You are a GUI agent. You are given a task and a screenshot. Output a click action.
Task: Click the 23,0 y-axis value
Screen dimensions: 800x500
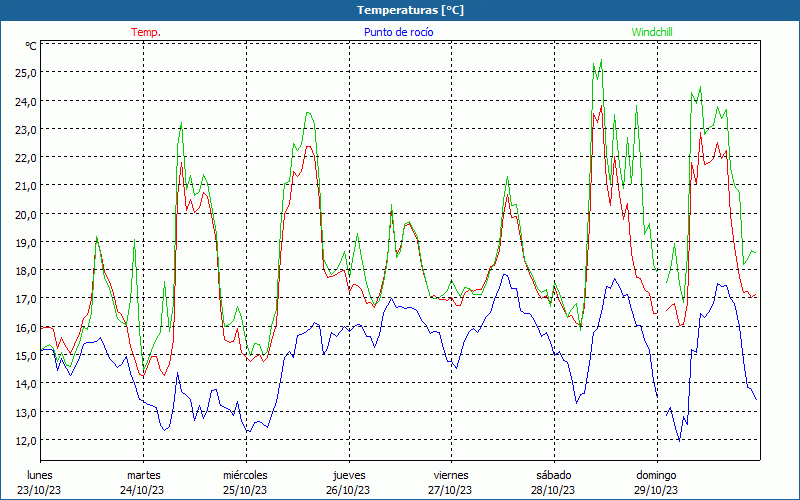click(26, 130)
